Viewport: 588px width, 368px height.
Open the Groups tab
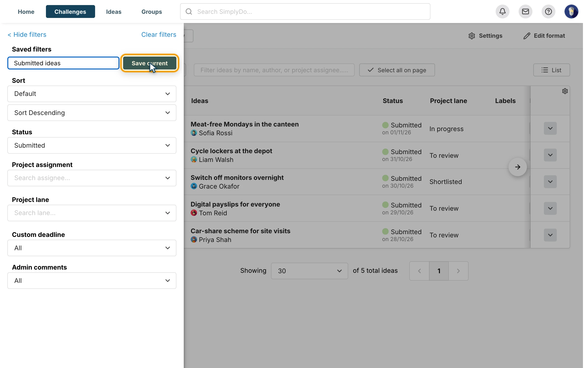click(152, 11)
